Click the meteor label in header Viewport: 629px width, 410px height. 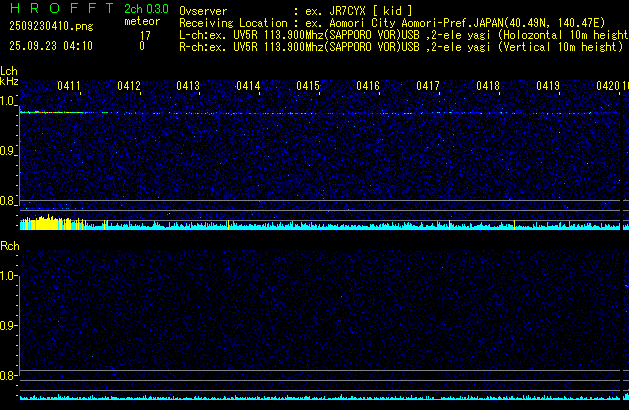coord(141,20)
